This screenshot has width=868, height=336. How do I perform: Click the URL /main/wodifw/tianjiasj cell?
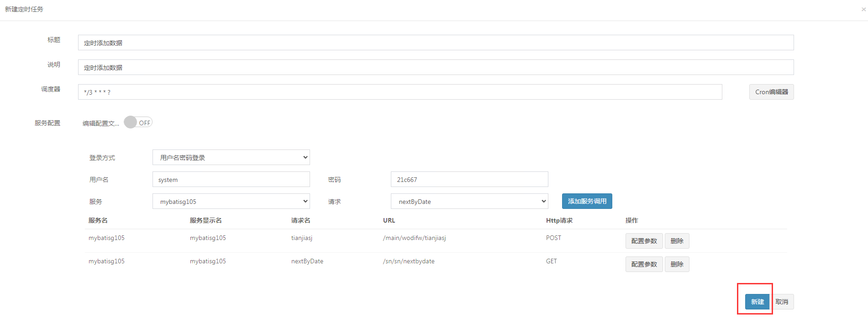(x=414, y=238)
